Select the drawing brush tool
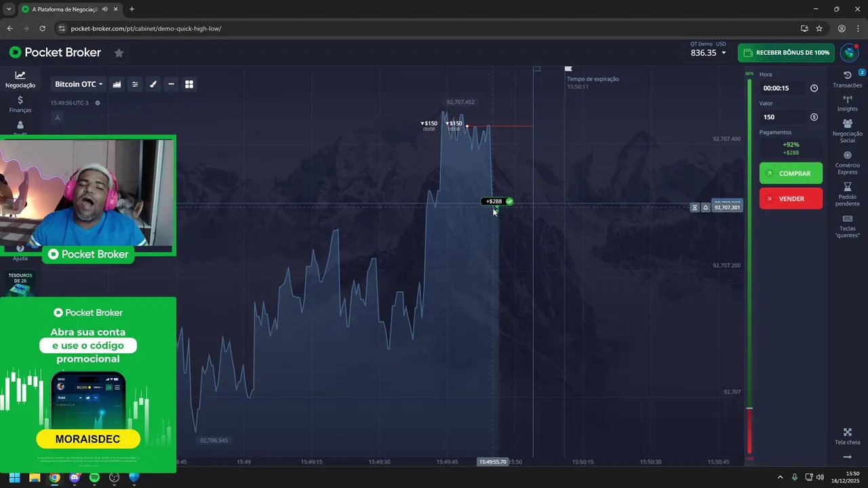The image size is (868, 488). click(x=153, y=84)
